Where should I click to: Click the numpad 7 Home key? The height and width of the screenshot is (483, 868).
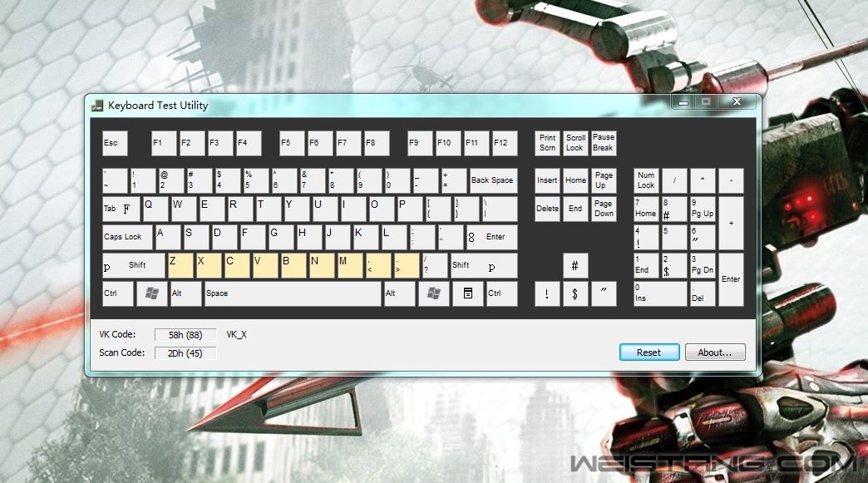pyautogui.click(x=646, y=209)
